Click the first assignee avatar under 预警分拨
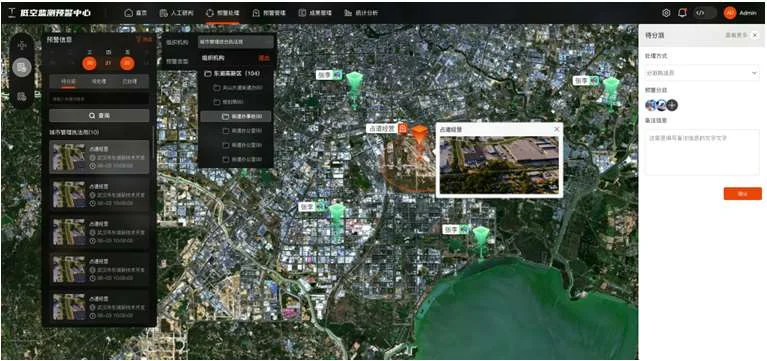This screenshot has height=361, width=767. (x=651, y=105)
